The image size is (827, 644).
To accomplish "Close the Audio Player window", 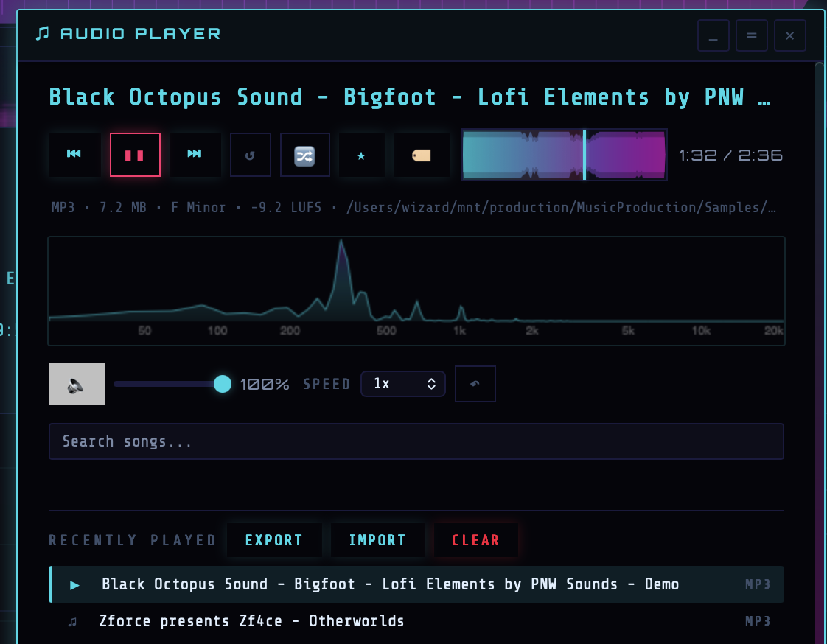I will tap(789, 35).
